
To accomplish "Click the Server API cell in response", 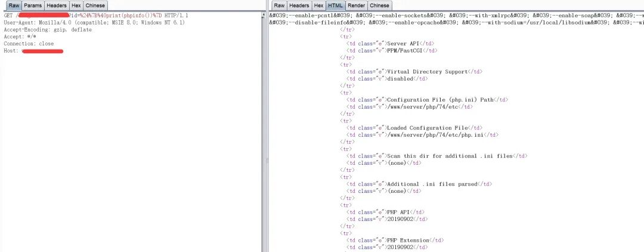I will (390, 44).
